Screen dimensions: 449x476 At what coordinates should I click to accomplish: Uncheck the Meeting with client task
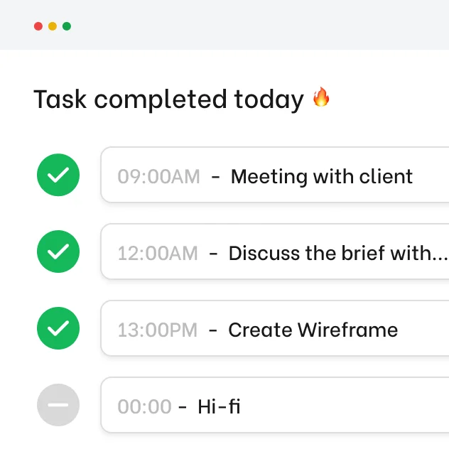click(58, 175)
